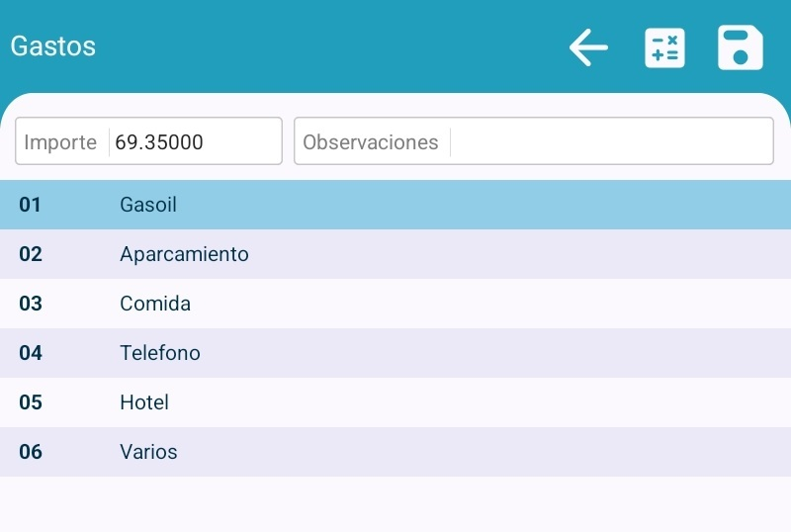Choose the Varios expense category

click(148, 452)
